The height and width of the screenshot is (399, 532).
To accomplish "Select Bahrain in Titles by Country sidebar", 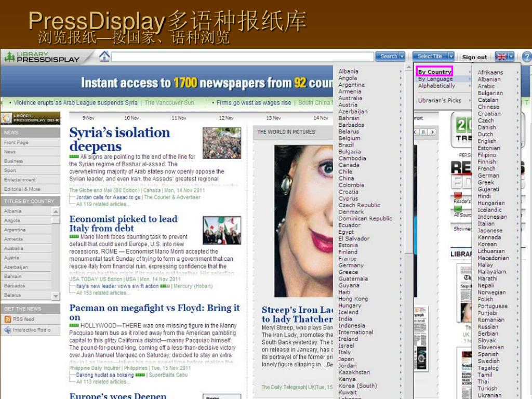I will (26, 276).
